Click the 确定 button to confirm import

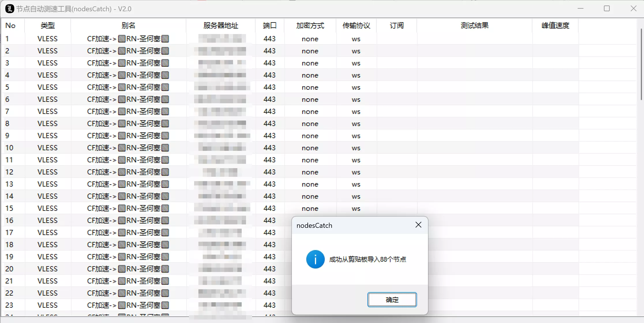click(x=392, y=299)
